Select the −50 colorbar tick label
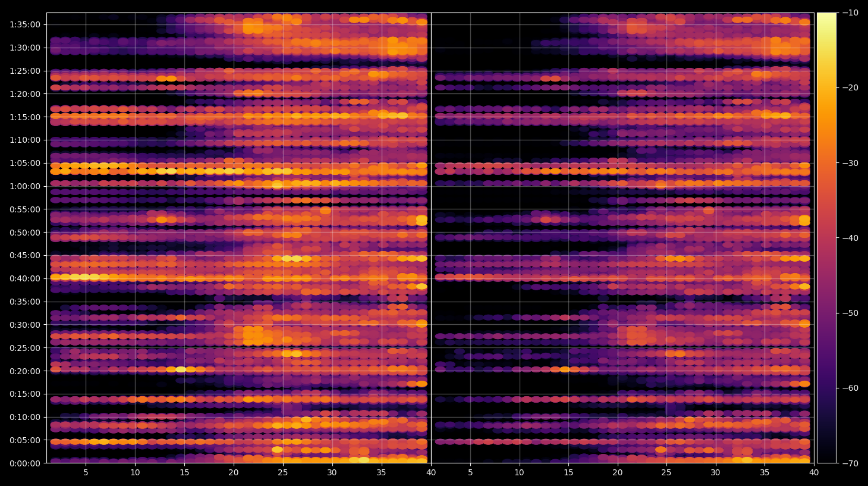868x486 pixels. 850,313
